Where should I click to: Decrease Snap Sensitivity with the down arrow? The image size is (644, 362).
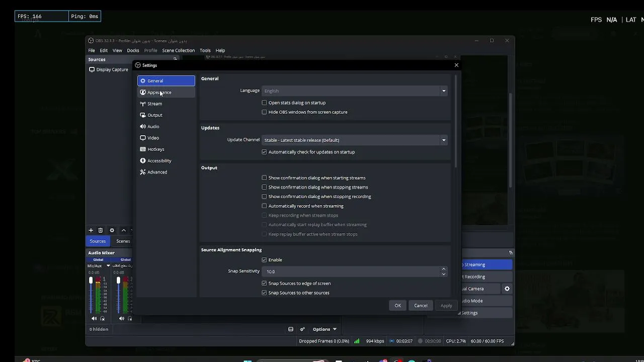click(x=443, y=274)
